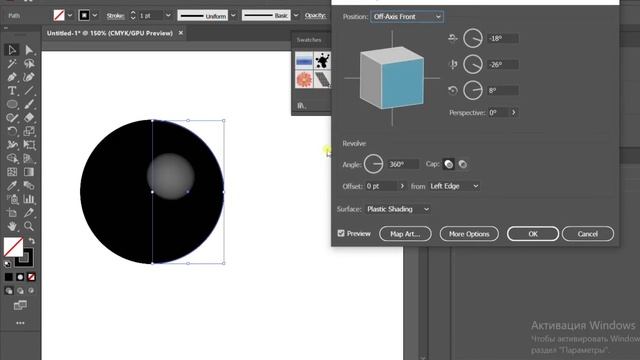Swap fill and stroke arrow icon
Viewport: 640px width, 360px height.
pos(31,241)
